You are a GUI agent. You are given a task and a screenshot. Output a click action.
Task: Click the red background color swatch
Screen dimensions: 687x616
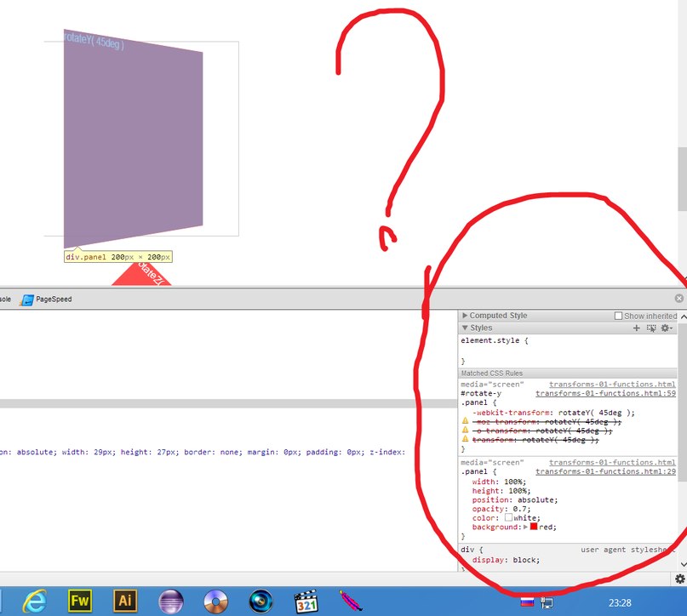[x=534, y=528]
